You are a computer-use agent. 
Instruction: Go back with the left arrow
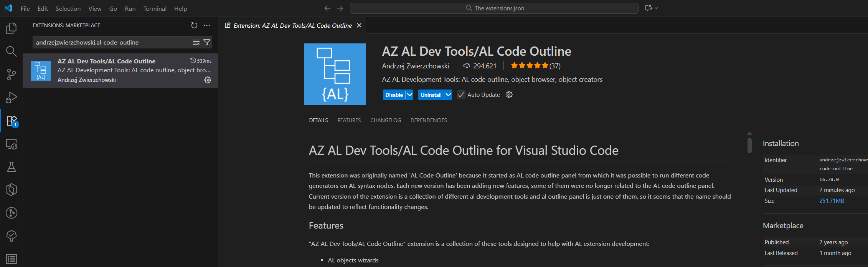point(327,8)
